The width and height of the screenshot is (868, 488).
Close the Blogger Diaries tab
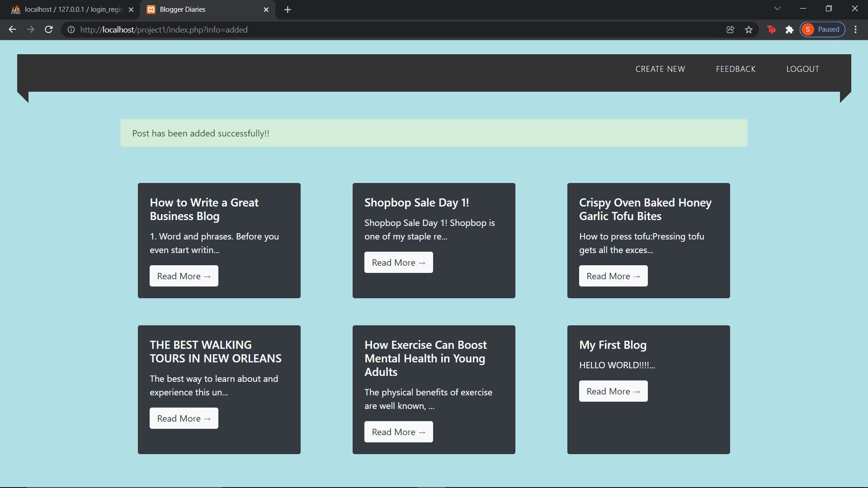tap(266, 9)
